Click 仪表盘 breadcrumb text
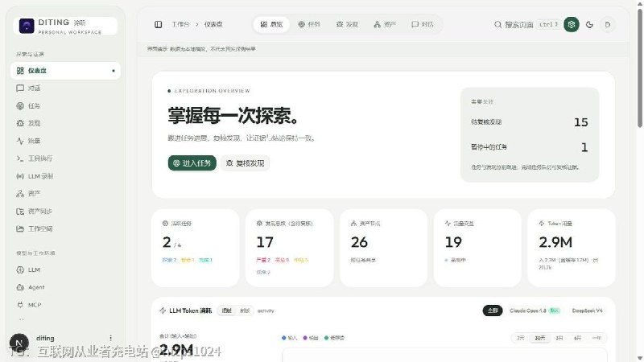The height and width of the screenshot is (362, 644). pyautogui.click(x=213, y=25)
